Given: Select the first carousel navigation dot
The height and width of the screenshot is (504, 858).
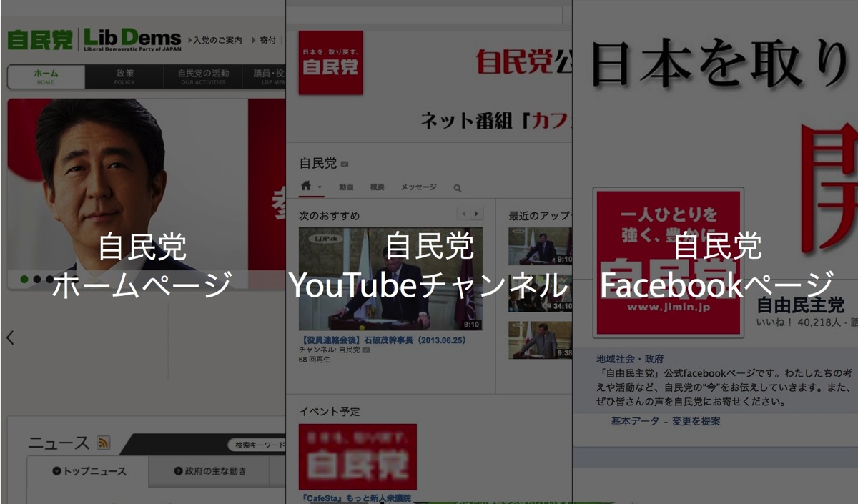Looking at the screenshot, I should click(x=24, y=279).
